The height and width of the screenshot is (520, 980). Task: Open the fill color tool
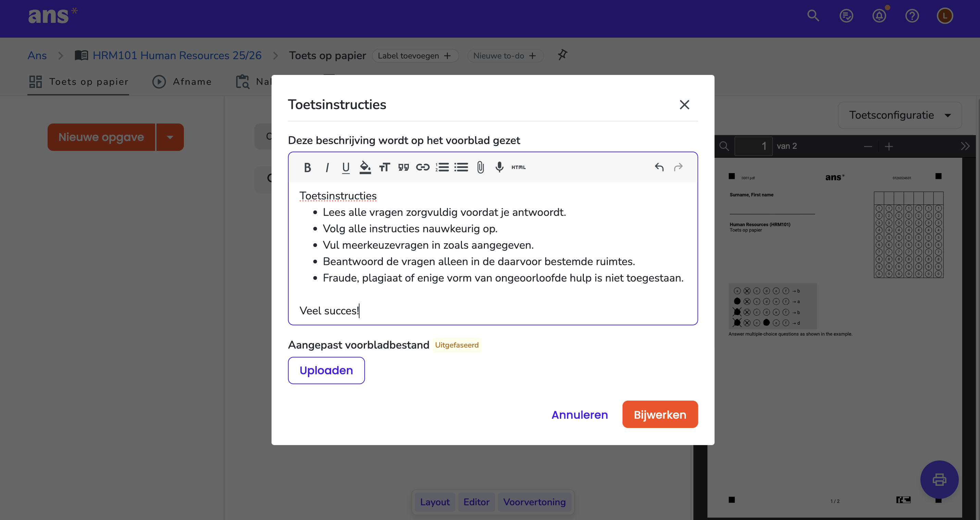tap(365, 167)
